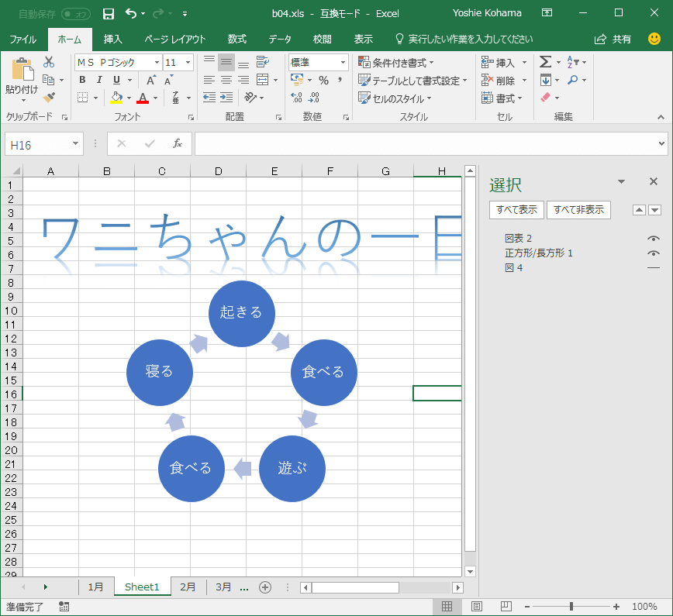This screenshot has width=673, height=616.
Task: Click the Format Painter brush icon
Action: click(49, 98)
